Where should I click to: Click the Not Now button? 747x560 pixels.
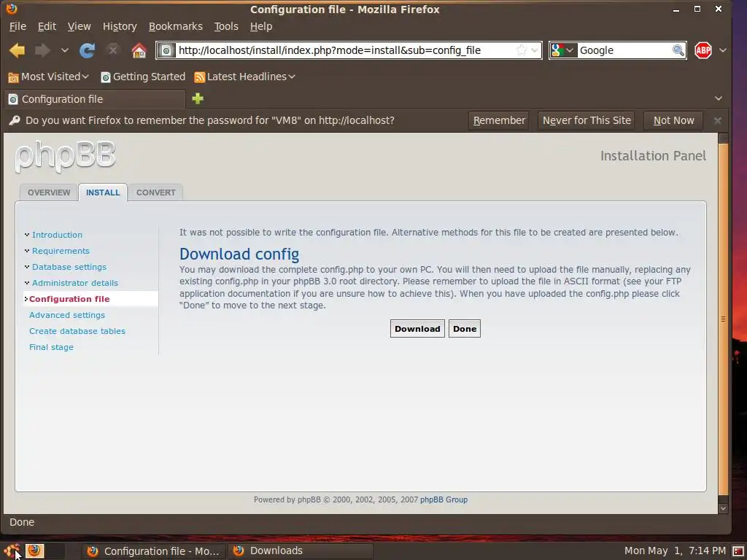(x=673, y=120)
